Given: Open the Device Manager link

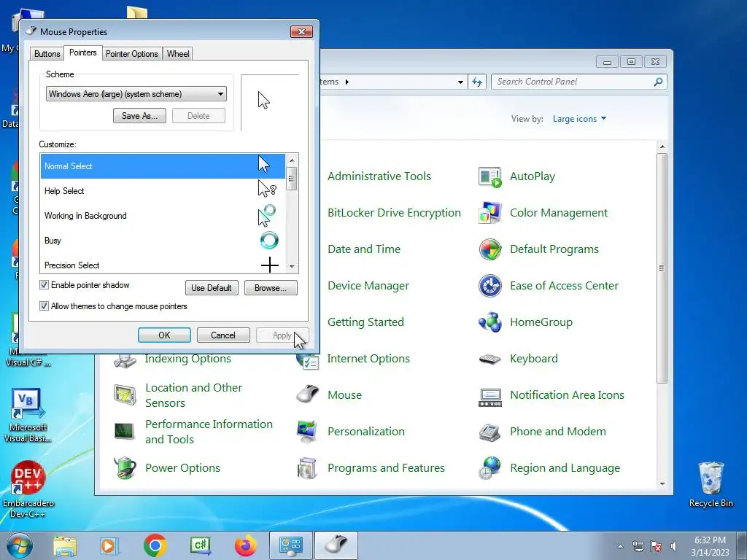Looking at the screenshot, I should [368, 286].
